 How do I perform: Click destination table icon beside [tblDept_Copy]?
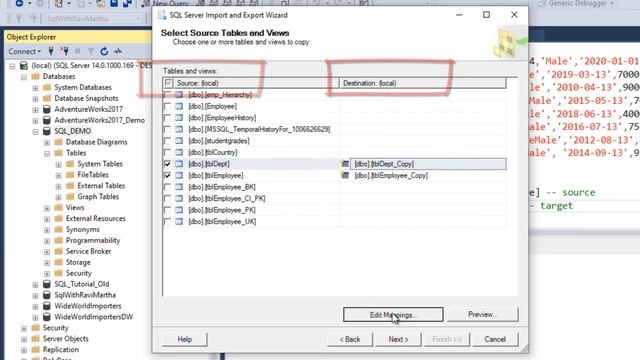(x=345, y=164)
